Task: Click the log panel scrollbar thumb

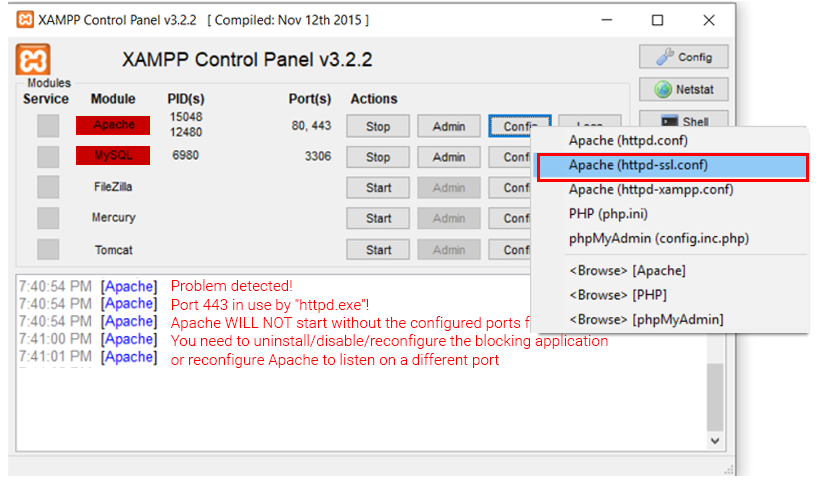Action: [x=715, y=397]
